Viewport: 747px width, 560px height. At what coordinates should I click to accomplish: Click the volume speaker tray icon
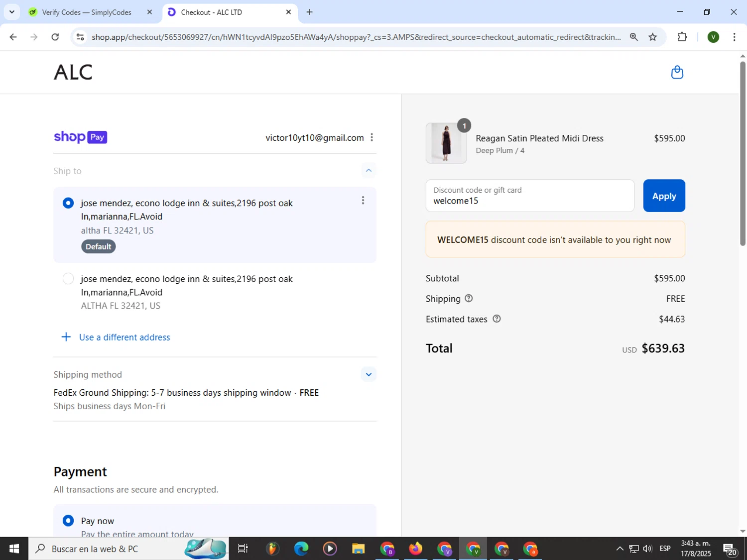click(x=648, y=549)
